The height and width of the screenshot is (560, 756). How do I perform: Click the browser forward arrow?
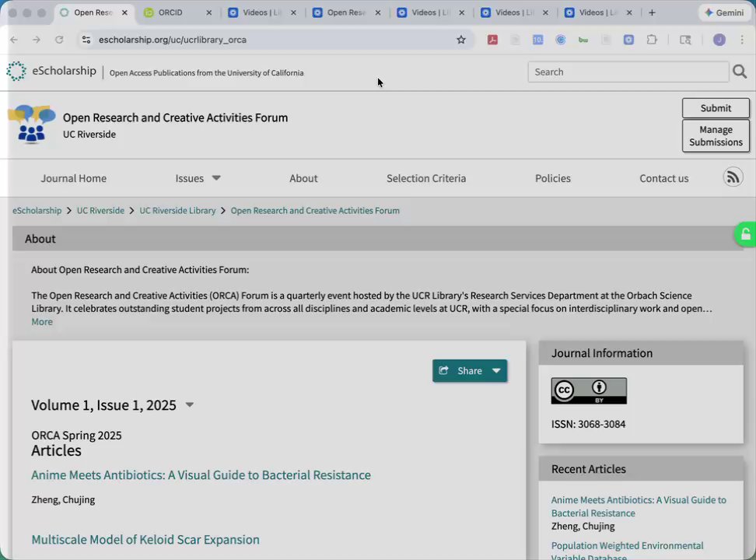[36, 40]
